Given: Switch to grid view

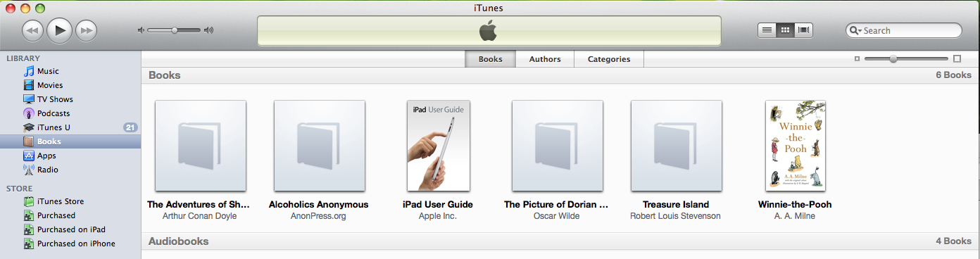Looking at the screenshot, I should [785, 30].
